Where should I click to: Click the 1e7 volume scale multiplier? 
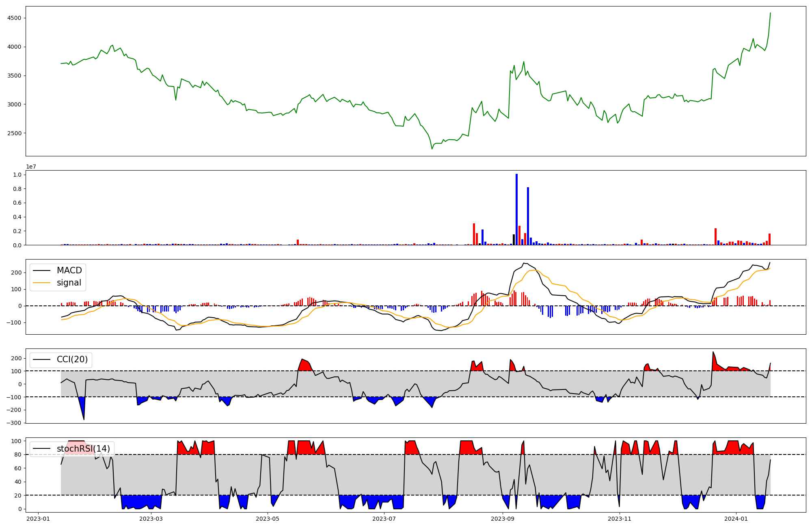pyautogui.click(x=31, y=167)
